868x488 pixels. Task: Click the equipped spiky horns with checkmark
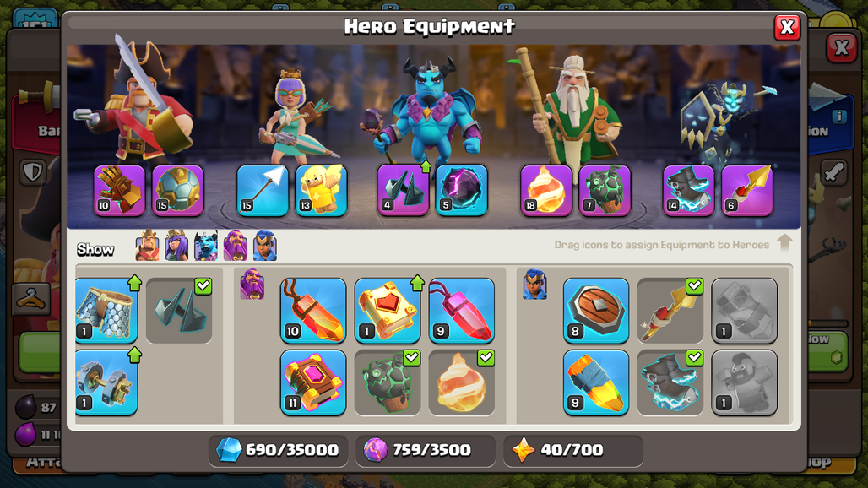pos(179,311)
